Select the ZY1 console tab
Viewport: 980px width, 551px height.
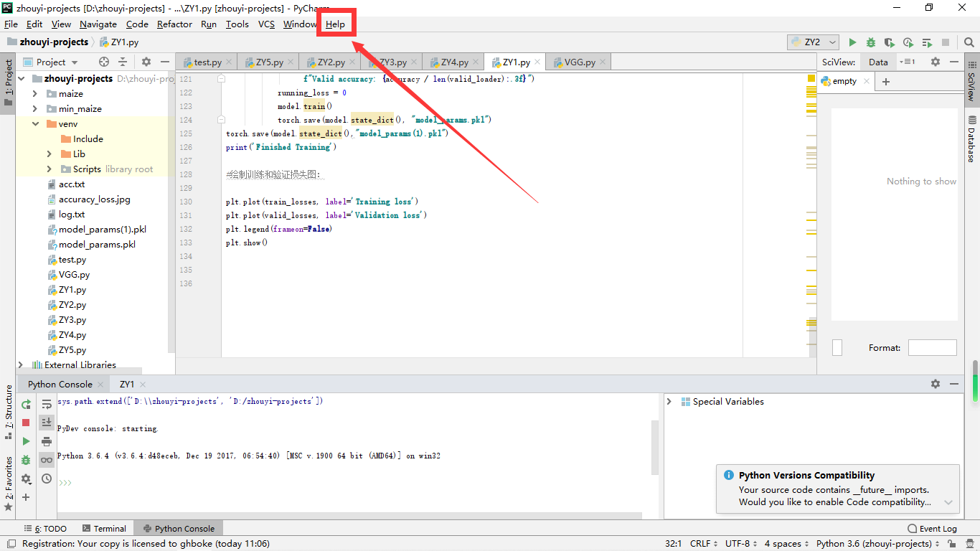[x=127, y=384]
